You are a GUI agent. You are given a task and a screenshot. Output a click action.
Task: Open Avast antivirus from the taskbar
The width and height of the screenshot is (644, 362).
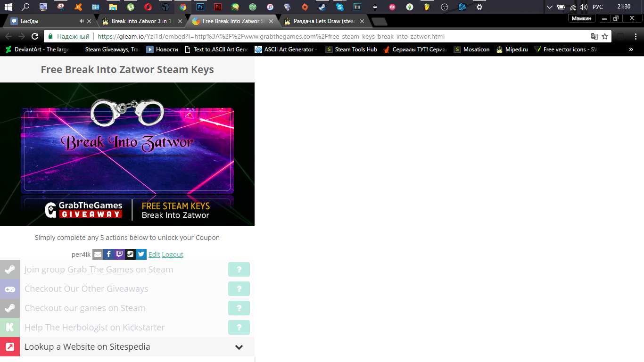[78, 7]
